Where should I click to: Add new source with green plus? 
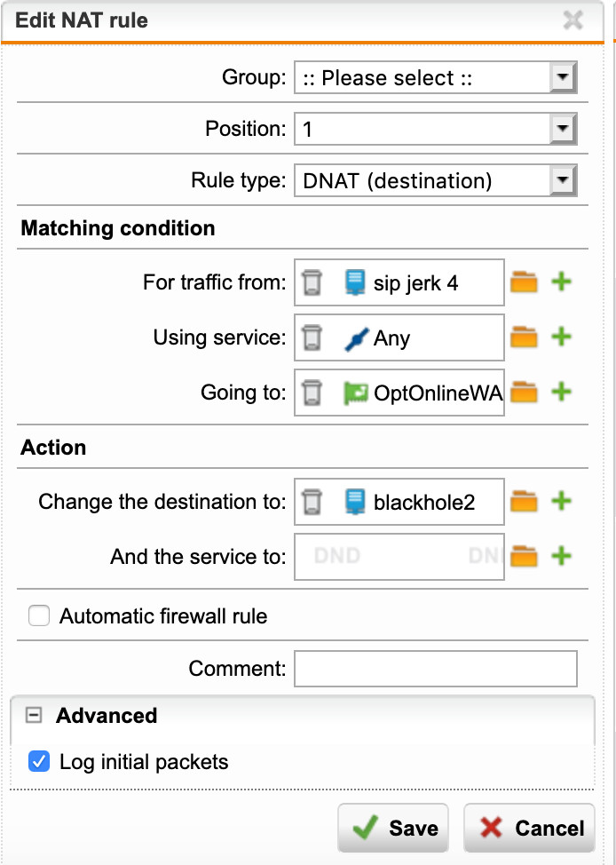coord(561,282)
